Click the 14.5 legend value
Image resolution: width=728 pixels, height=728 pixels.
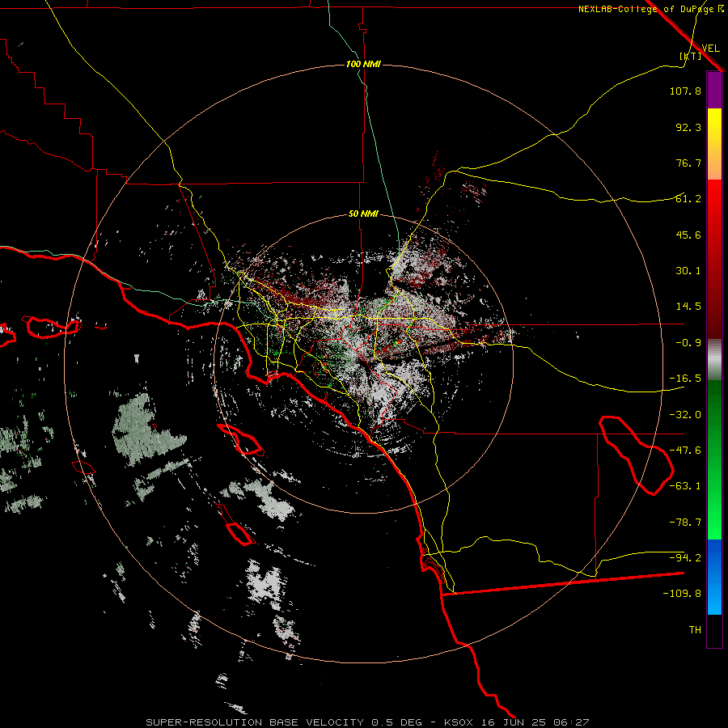click(x=688, y=307)
